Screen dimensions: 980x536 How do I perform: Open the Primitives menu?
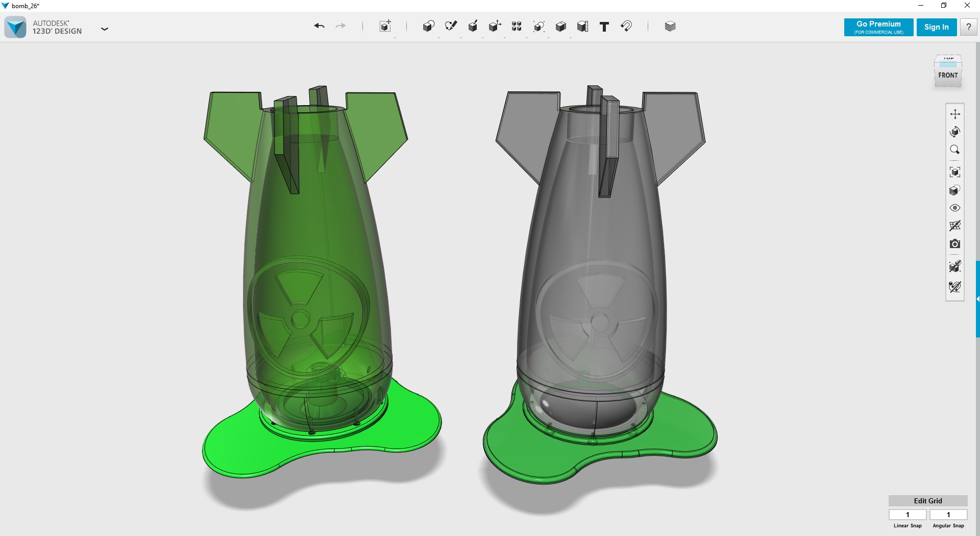click(x=428, y=27)
